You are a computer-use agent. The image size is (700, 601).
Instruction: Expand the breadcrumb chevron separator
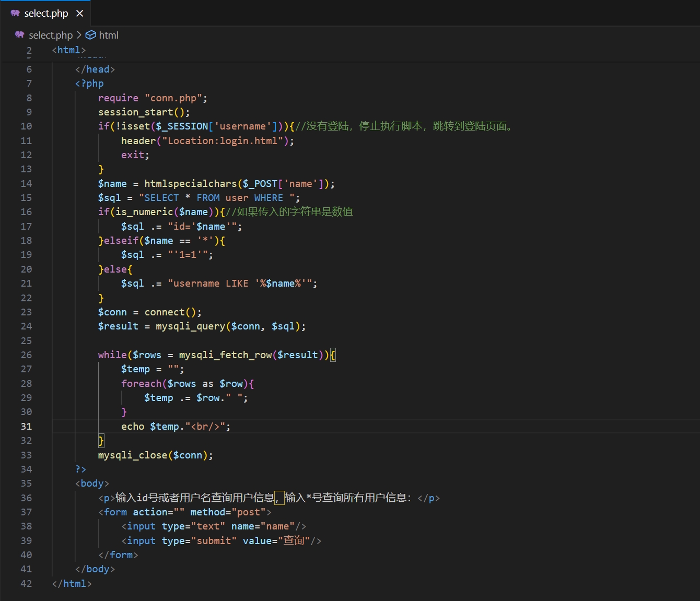79,35
